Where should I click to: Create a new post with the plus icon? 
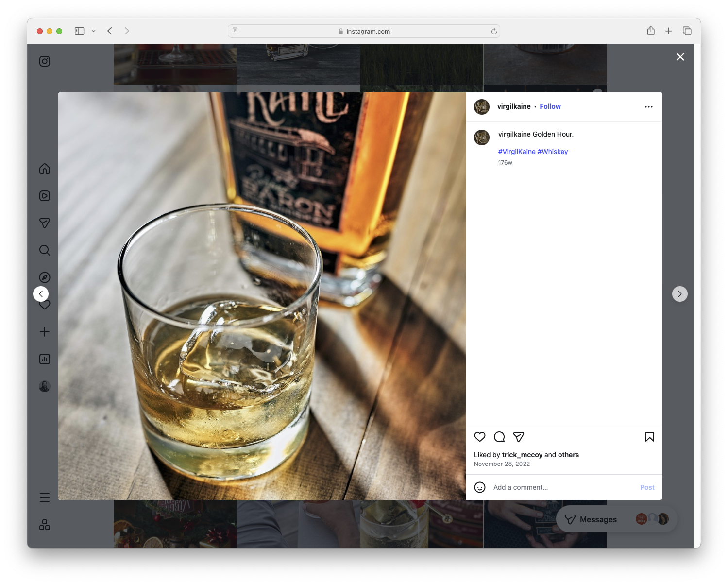pos(44,332)
